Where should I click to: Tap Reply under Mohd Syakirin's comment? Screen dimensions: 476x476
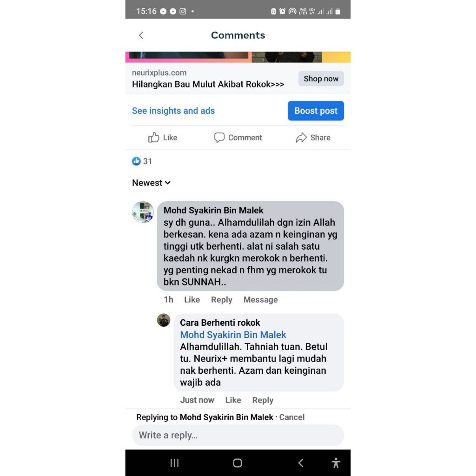point(222,300)
